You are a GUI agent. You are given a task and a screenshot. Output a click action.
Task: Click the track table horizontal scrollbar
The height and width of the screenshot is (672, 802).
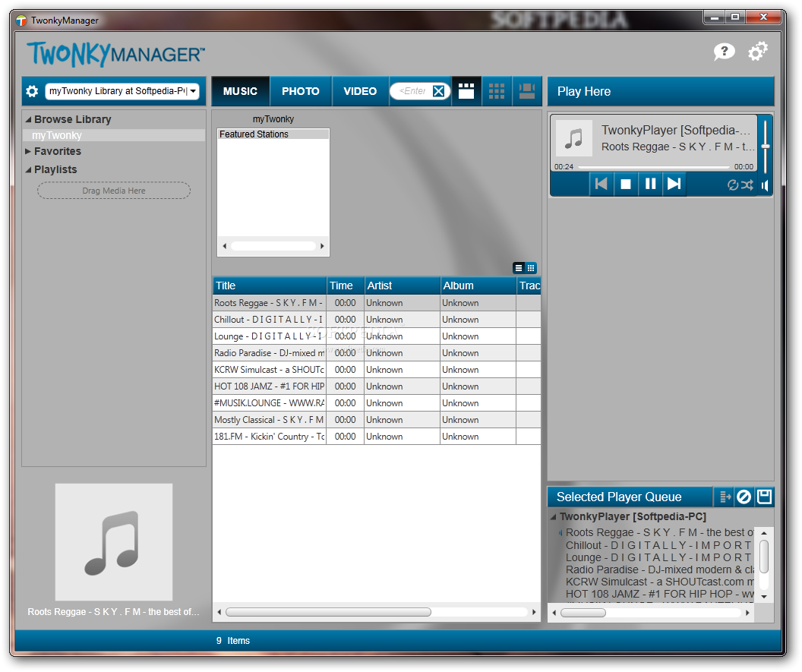pyautogui.click(x=328, y=612)
